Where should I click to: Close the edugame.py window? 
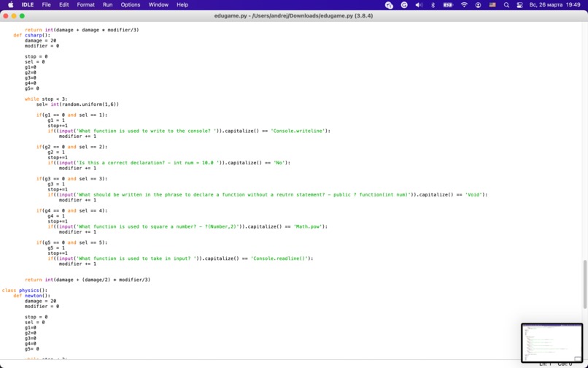point(6,16)
